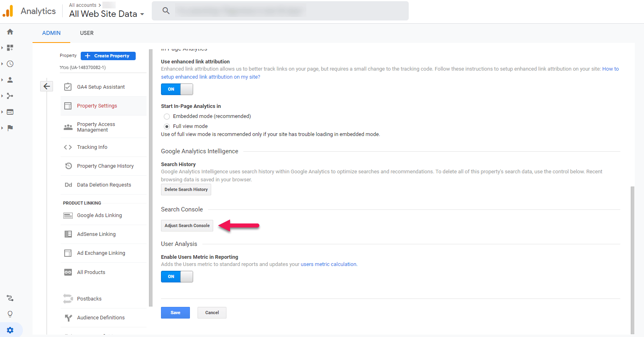This screenshot has width=644, height=337.
Task: Click the UA-148370082-1 property name
Action: click(83, 67)
